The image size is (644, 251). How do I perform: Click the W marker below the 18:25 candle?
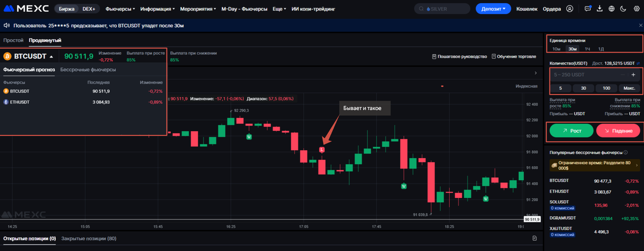click(x=486, y=198)
